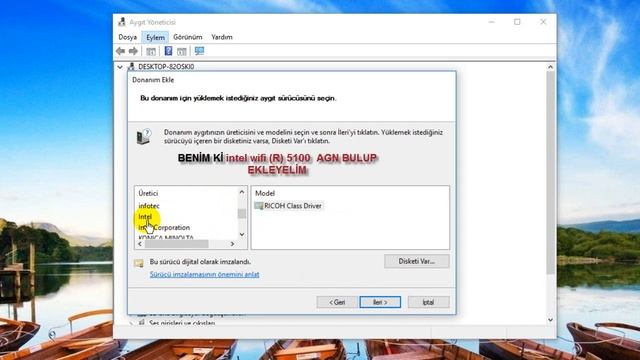This screenshot has width=640, height=360.
Task: Click the Üretici column header
Action: coord(148,193)
